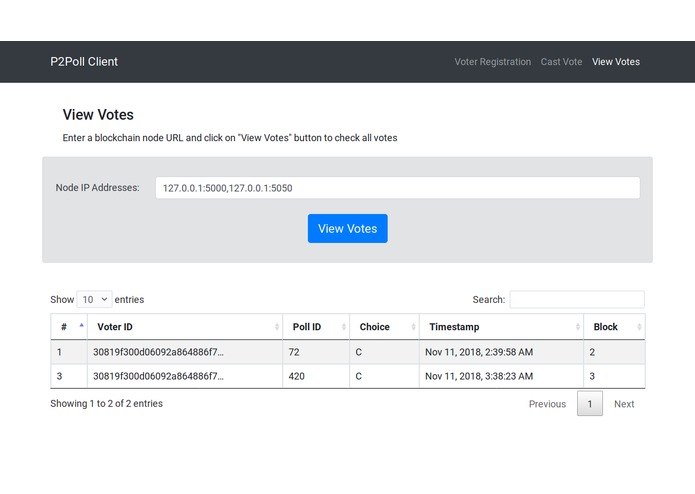Open the Cast Vote page
The height and width of the screenshot is (494, 695).
pos(561,62)
